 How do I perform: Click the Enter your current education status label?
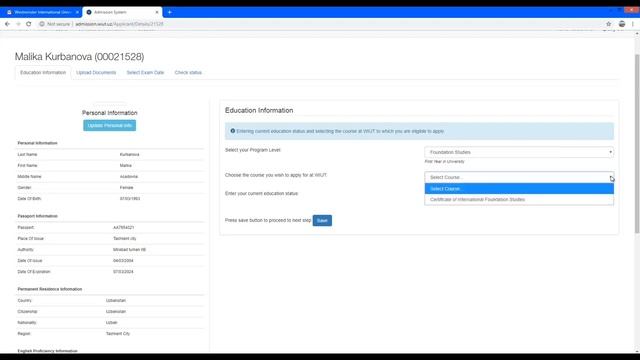[261, 193]
